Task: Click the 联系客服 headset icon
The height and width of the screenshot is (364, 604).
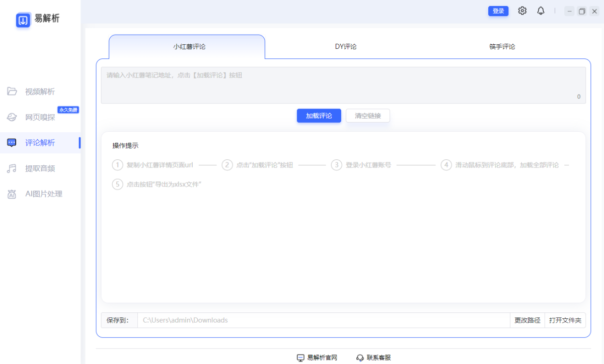Action: [x=360, y=357]
